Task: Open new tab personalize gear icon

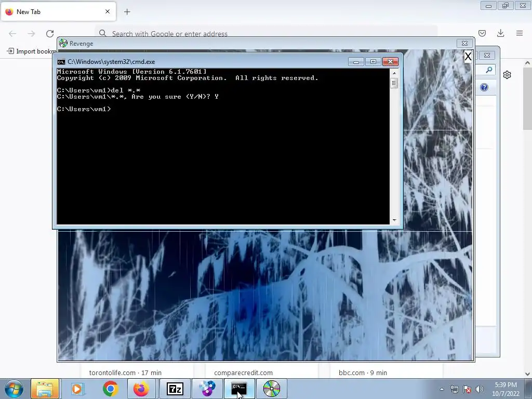Action: [x=507, y=75]
